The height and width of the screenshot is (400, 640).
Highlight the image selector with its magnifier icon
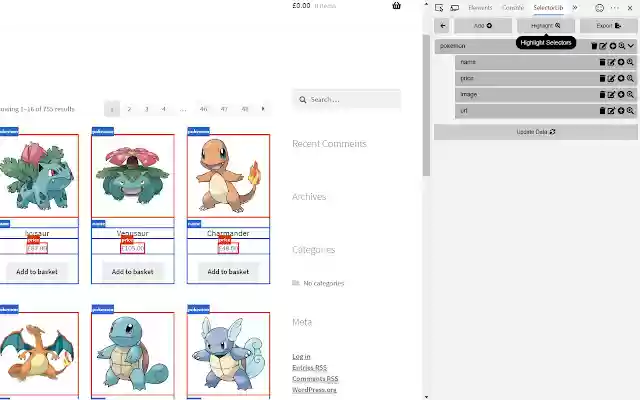[x=630, y=94]
